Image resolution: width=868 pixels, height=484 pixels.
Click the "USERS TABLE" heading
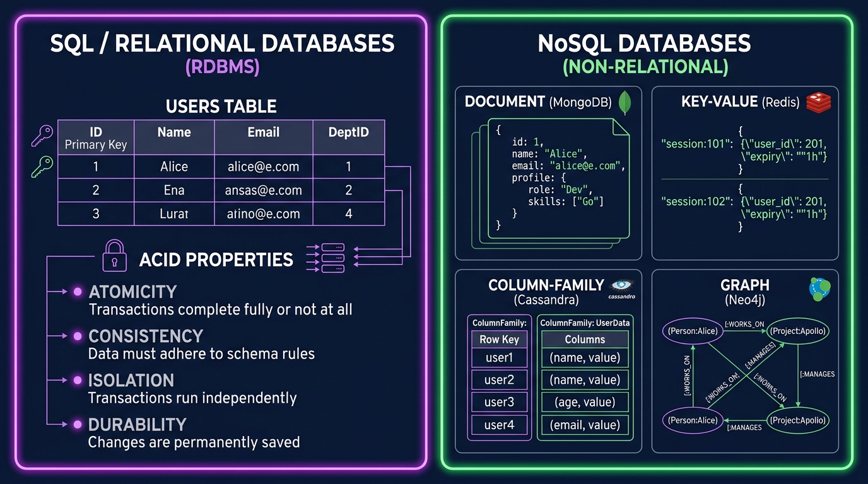point(221,106)
